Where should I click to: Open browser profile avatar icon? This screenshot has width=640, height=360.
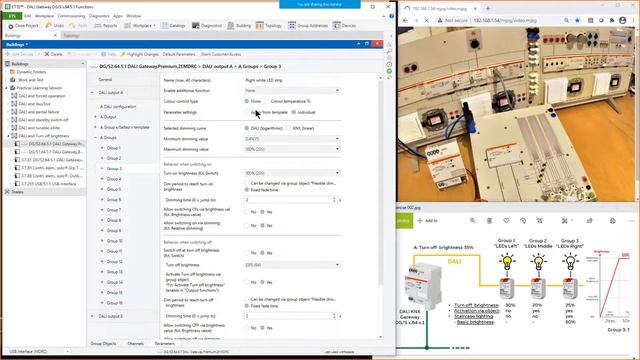click(x=622, y=20)
